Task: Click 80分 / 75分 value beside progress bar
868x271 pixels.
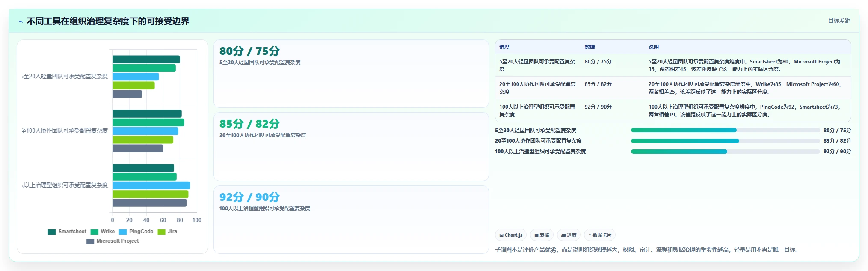Action: [x=837, y=131]
